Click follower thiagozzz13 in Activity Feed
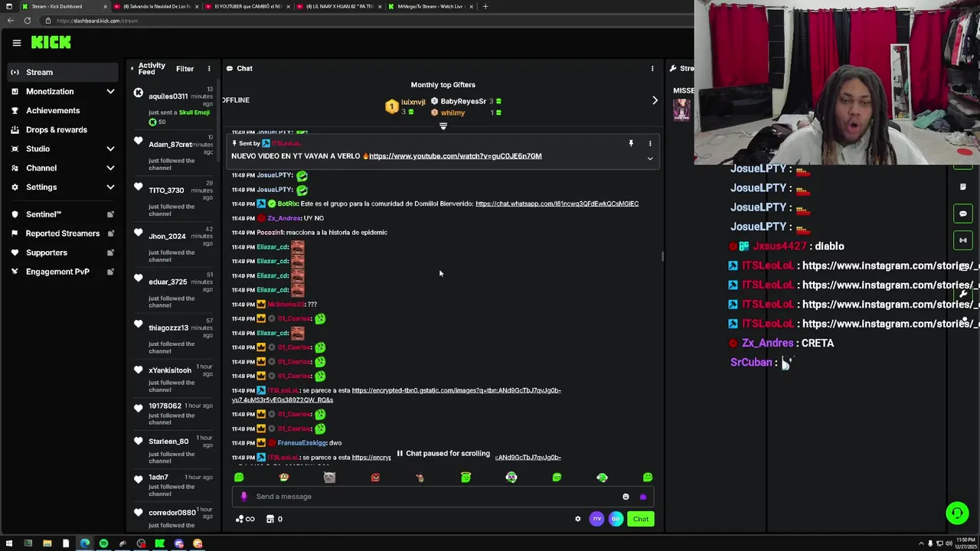The height and width of the screenshot is (551, 980). point(174,337)
